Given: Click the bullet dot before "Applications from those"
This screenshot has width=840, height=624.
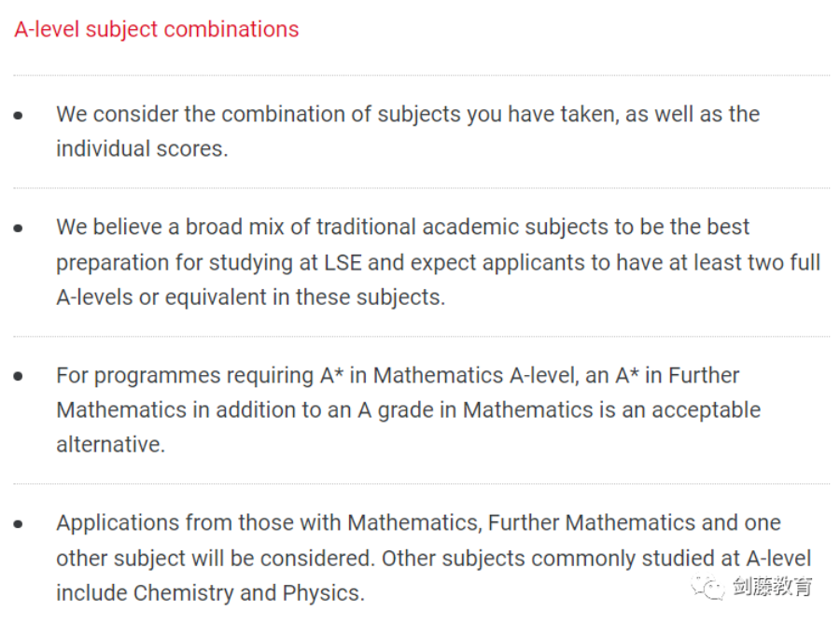Looking at the screenshot, I should click(19, 523).
